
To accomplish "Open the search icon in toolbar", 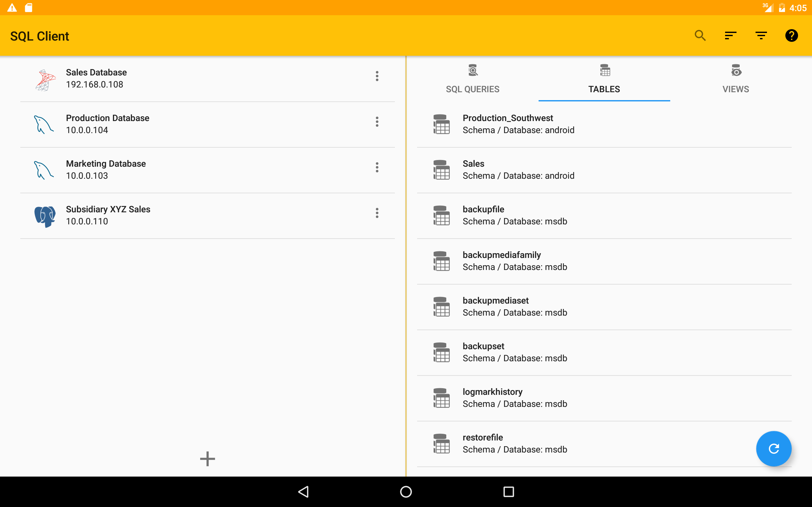I will point(700,35).
